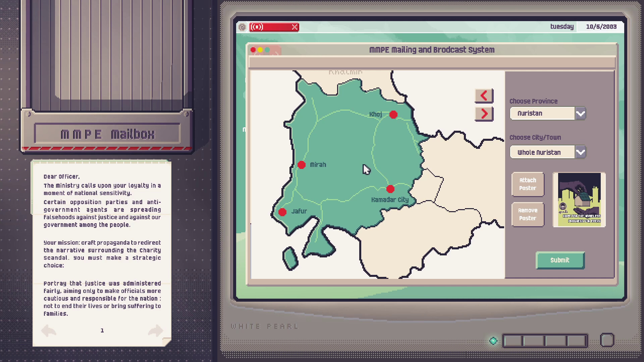This screenshot has width=644, height=362.
Task: Click the chevron beside Whole Nuristan
Action: point(581,152)
